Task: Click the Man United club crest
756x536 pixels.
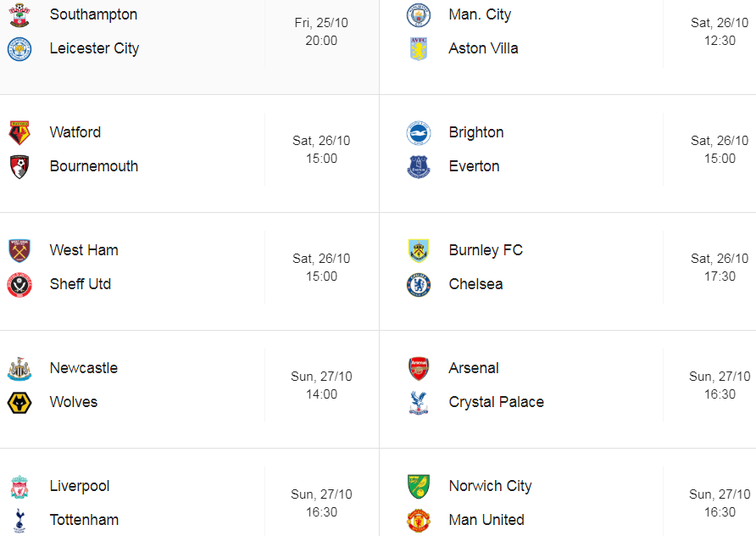Action: (x=419, y=520)
